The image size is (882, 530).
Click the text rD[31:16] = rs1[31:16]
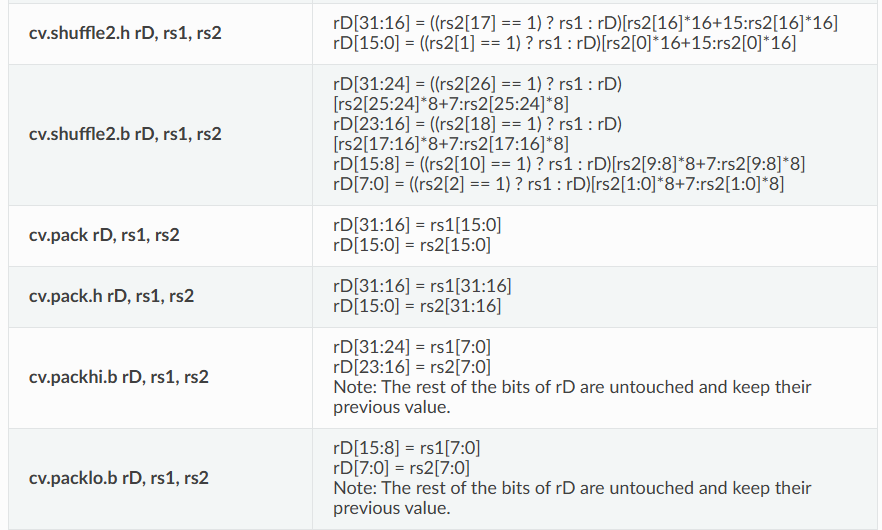422,286
